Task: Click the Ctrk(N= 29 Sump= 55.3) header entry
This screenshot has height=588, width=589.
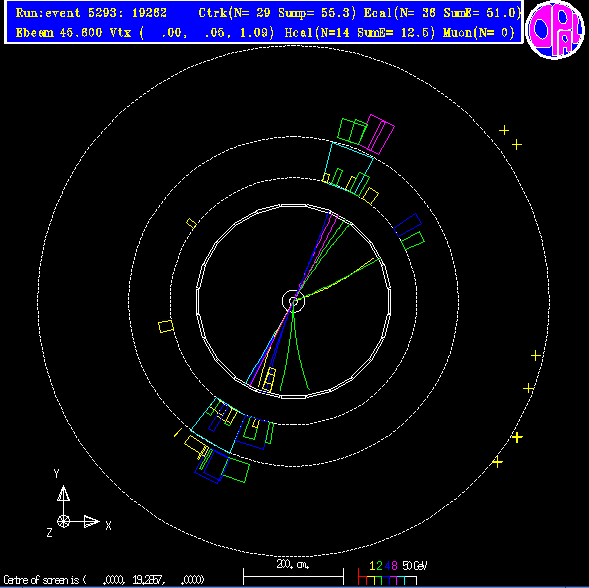Action: click(x=277, y=13)
